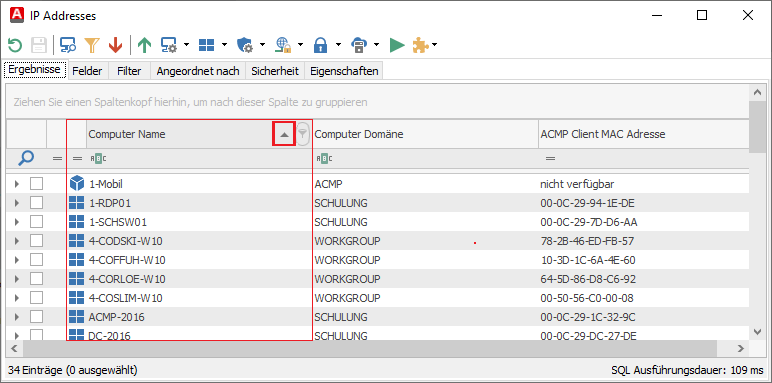Click the globe with padlock icon
The image size is (772, 383).
(x=283, y=45)
